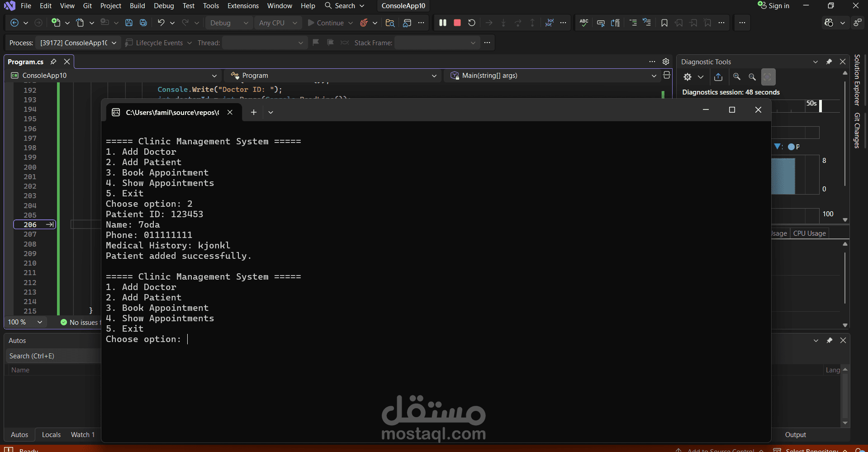Viewport: 868px width, 452px height.
Task: Switch to the Watch 1 tab
Action: click(83, 434)
